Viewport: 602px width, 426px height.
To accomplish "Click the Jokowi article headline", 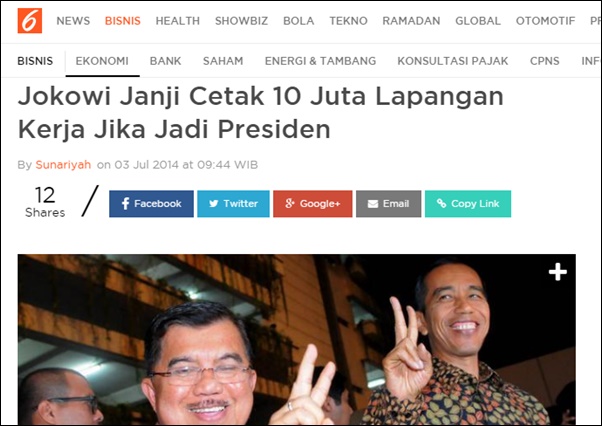I will point(261,112).
